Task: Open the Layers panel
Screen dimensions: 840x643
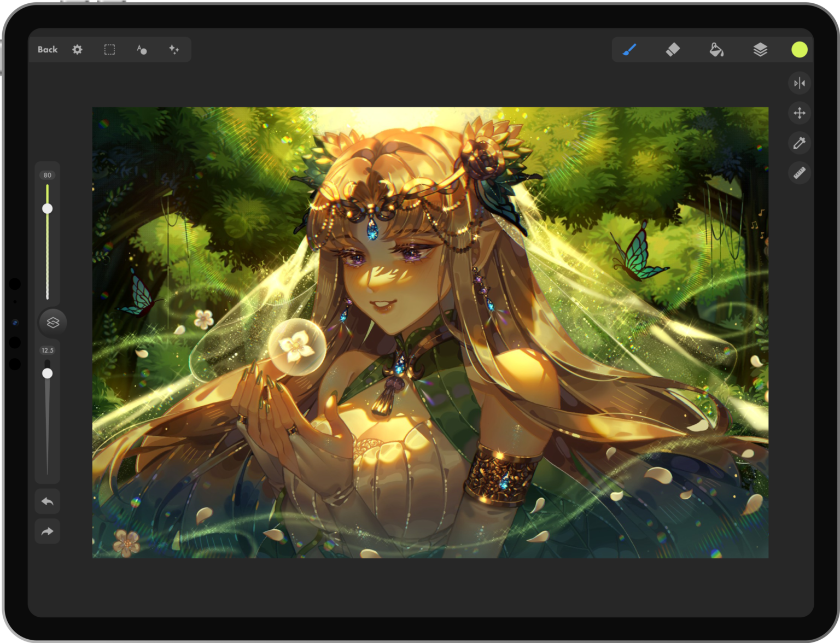Action: click(759, 50)
